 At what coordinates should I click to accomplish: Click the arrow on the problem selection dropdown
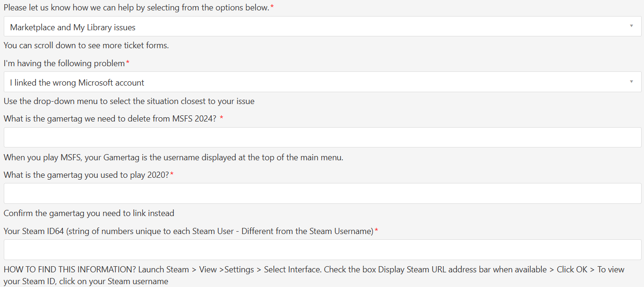tap(631, 82)
